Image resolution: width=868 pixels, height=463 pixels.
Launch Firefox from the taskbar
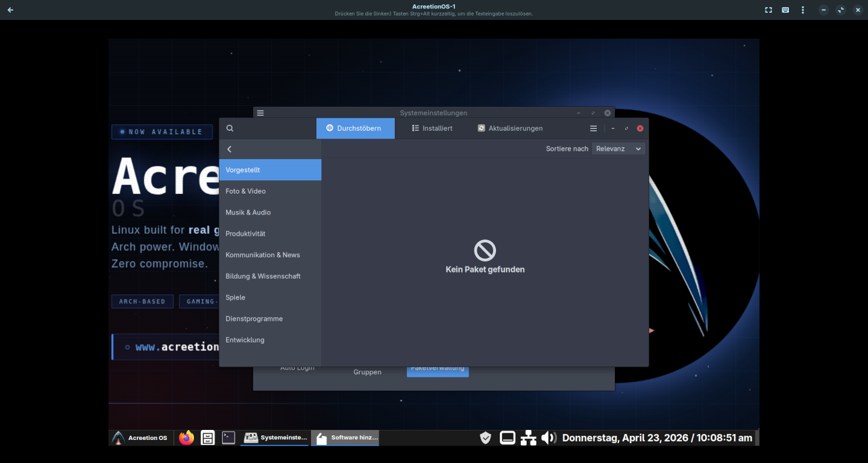click(187, 438)
